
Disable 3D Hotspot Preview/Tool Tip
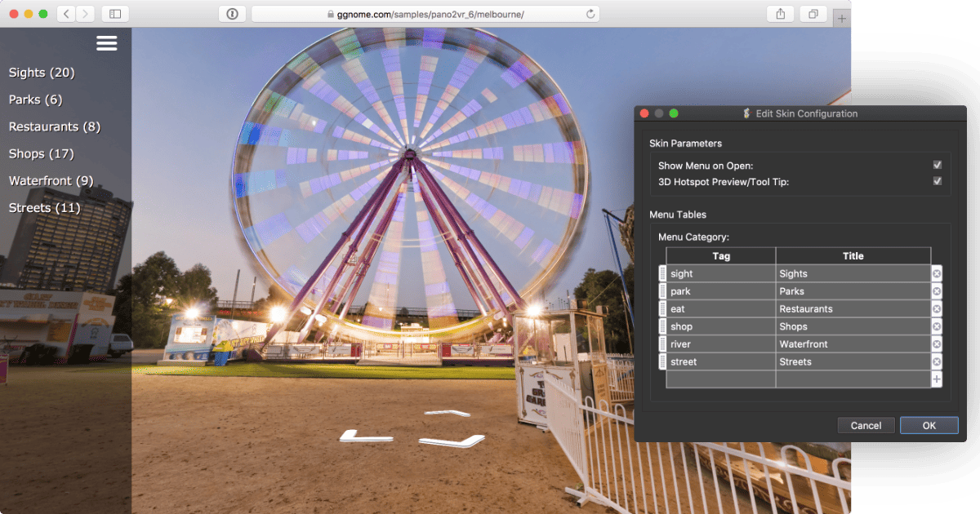[938, 181]
